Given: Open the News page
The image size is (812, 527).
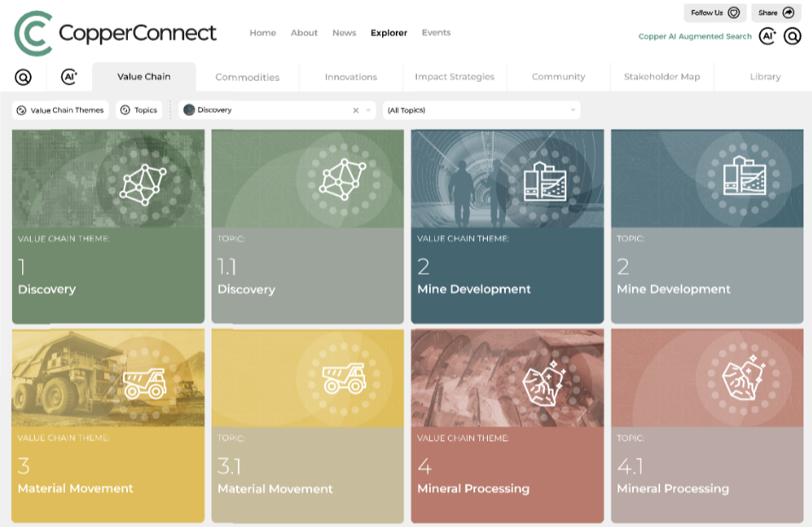Looking at the screenshot, I should pos(345,32).
